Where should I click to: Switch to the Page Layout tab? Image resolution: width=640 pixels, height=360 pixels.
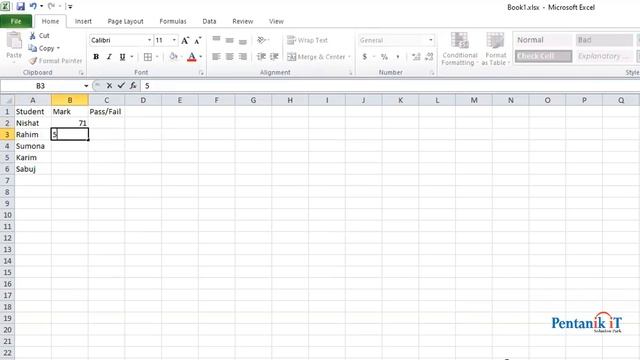pos(125,21)
